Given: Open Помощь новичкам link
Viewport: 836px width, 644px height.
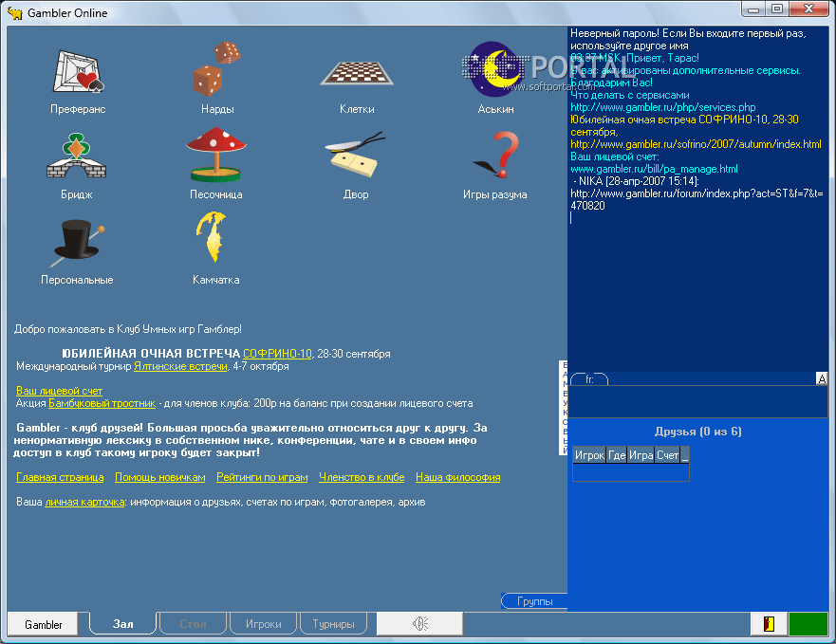Looking at the screenshot, I should 160,477.
